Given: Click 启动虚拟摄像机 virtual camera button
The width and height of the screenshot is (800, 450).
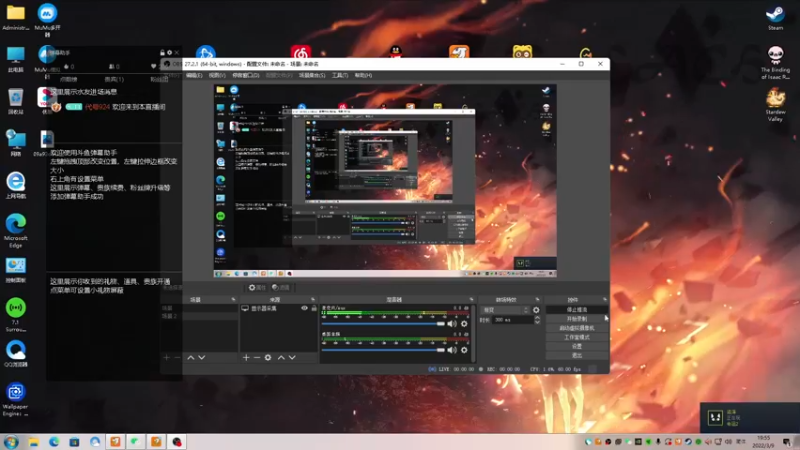Looking at the screenshot, I should [x=577, y=328].
